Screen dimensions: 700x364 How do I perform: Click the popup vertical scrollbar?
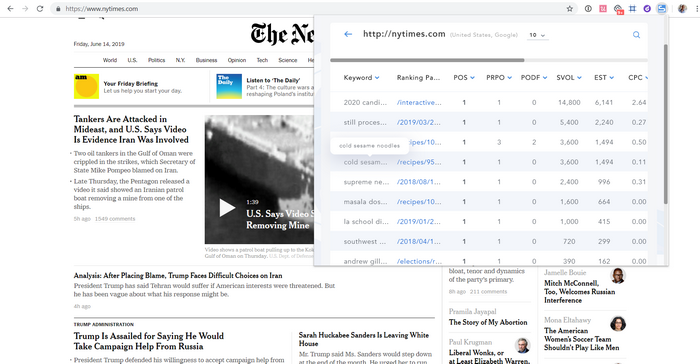(666, 124)
